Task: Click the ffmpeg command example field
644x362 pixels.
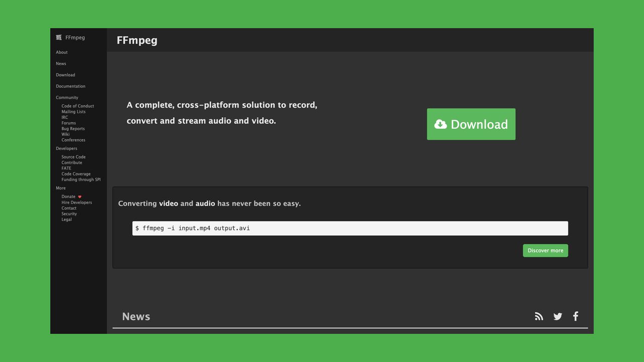Action: (350, 228)
